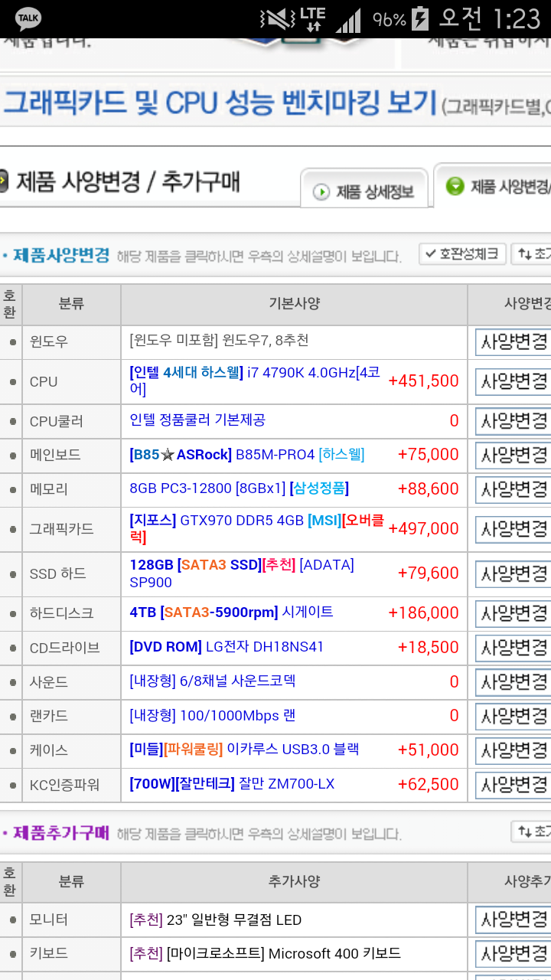Click 사양변경 for the 그래픽카드 row

click(x=513, y=529)
